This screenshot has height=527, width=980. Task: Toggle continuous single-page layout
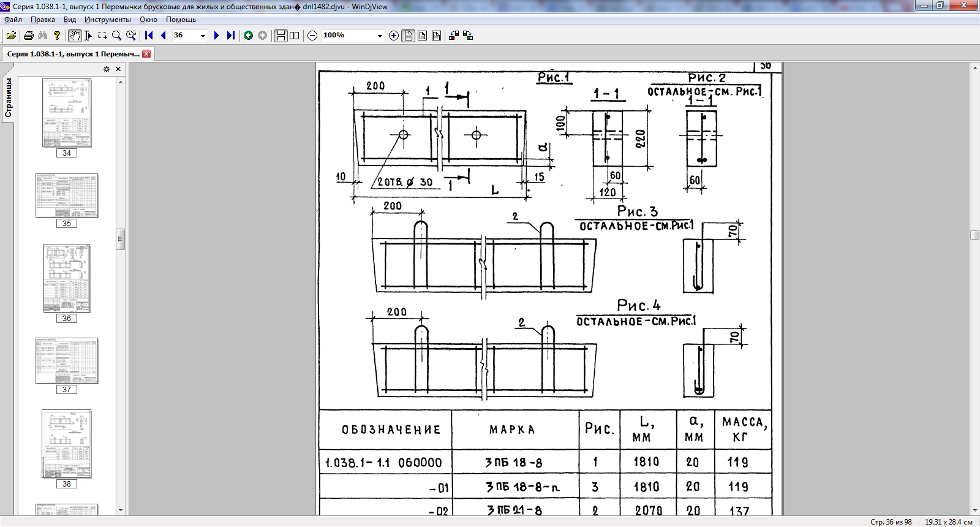pos(281,36)
